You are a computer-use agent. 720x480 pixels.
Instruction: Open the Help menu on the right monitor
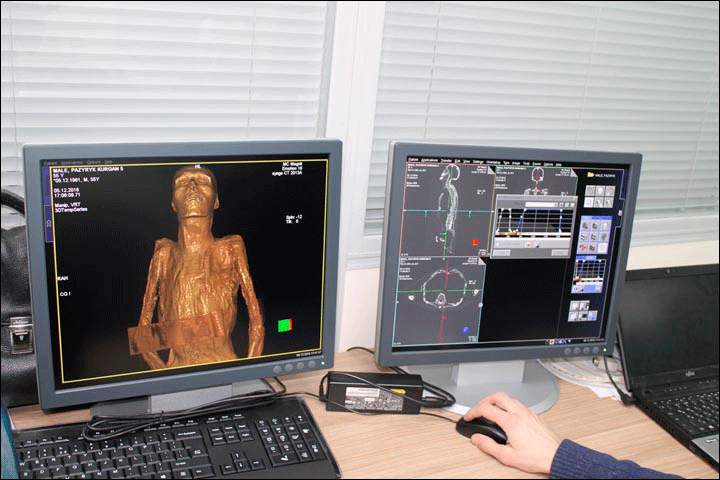point(560,163)
